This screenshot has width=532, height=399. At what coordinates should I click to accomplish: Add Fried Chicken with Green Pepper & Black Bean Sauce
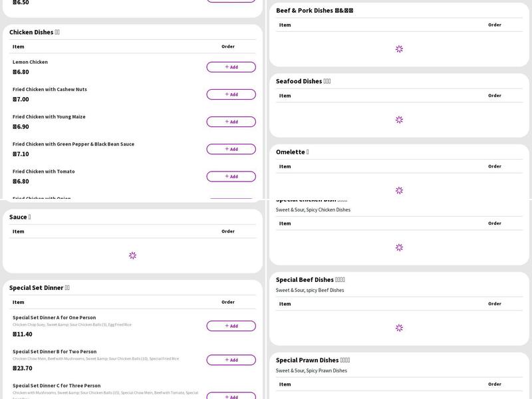click(x=231, y=149)
